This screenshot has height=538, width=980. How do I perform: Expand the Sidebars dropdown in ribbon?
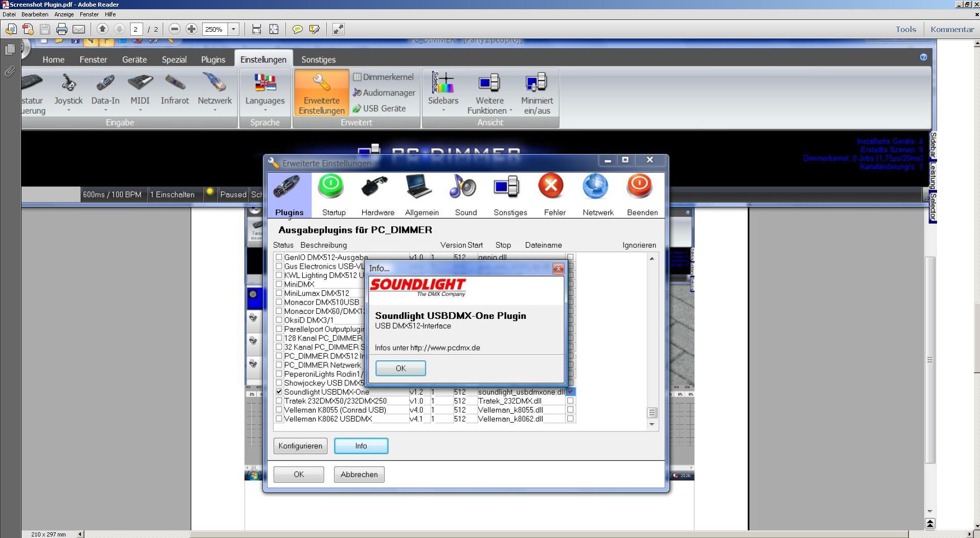(x=443, y=110)
